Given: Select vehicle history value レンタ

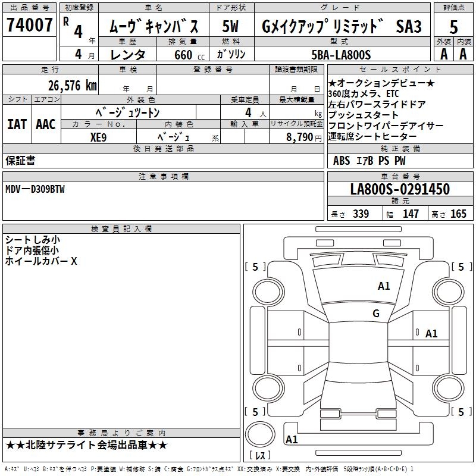Looking at the screenshot, I should pyautogui.click(x=128, y=55).
